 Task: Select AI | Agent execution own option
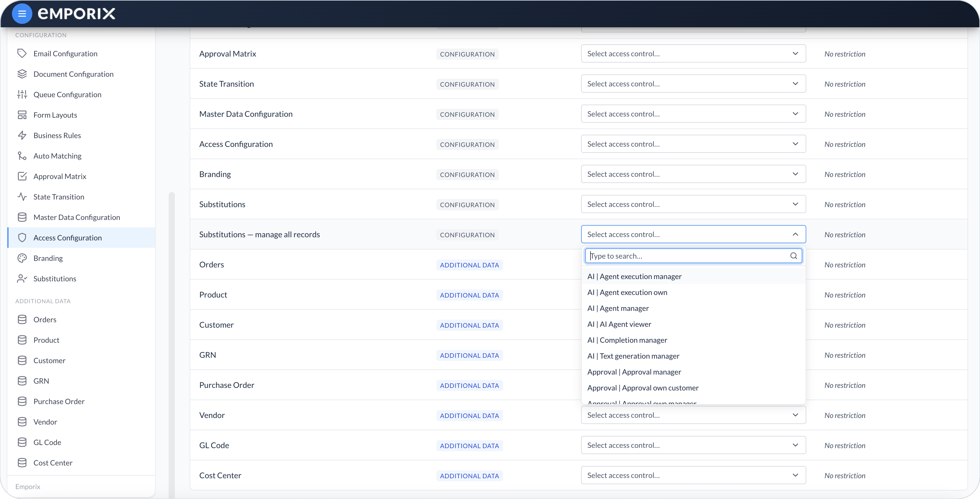click(693, 292)
